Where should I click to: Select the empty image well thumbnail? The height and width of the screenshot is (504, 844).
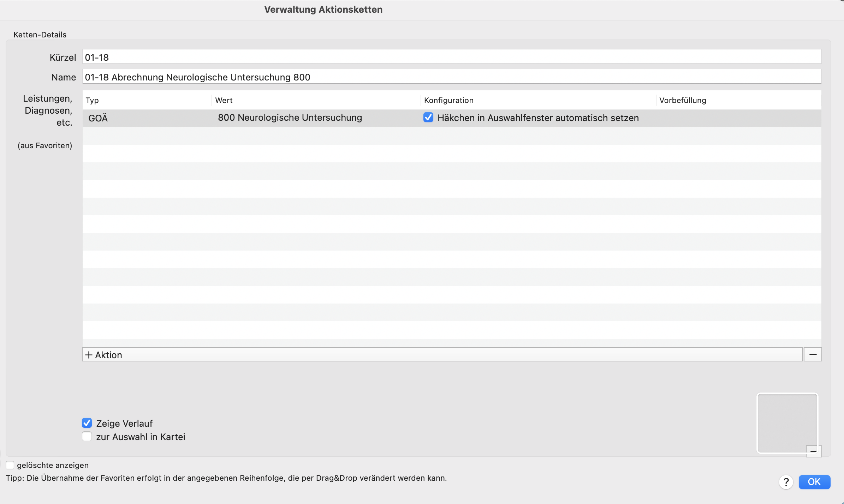point(787,423)
